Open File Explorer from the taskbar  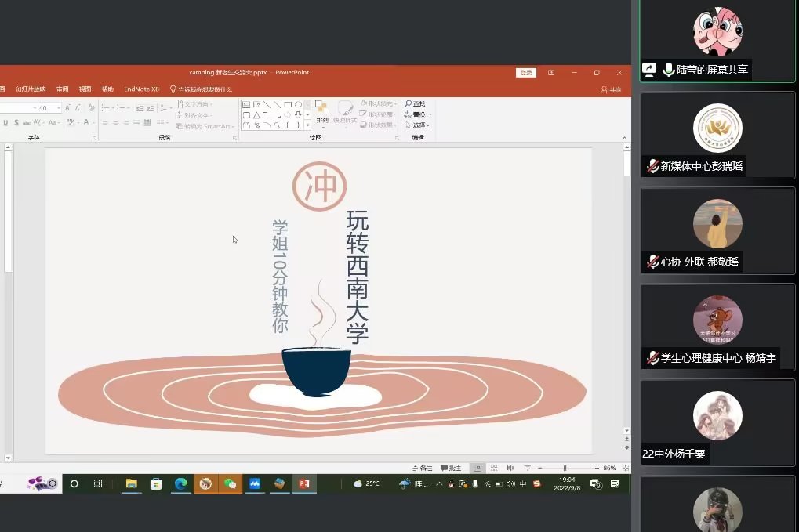132,483
